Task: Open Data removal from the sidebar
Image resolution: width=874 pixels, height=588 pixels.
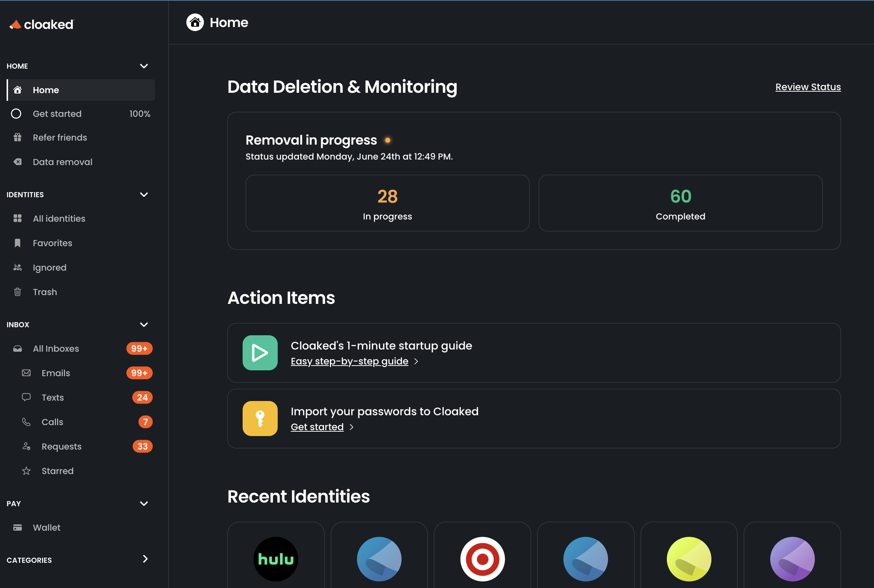Action: click(x=62, y=162)
